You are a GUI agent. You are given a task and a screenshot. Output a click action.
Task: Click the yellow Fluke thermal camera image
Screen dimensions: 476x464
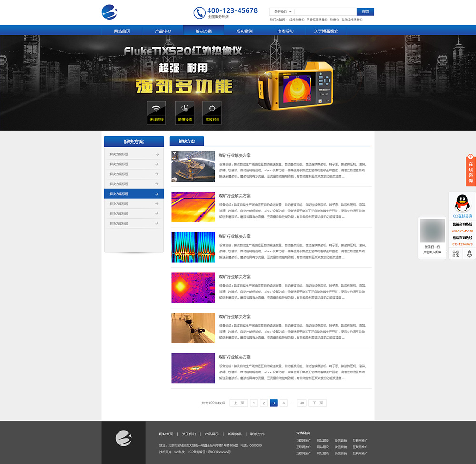(296, 85)
